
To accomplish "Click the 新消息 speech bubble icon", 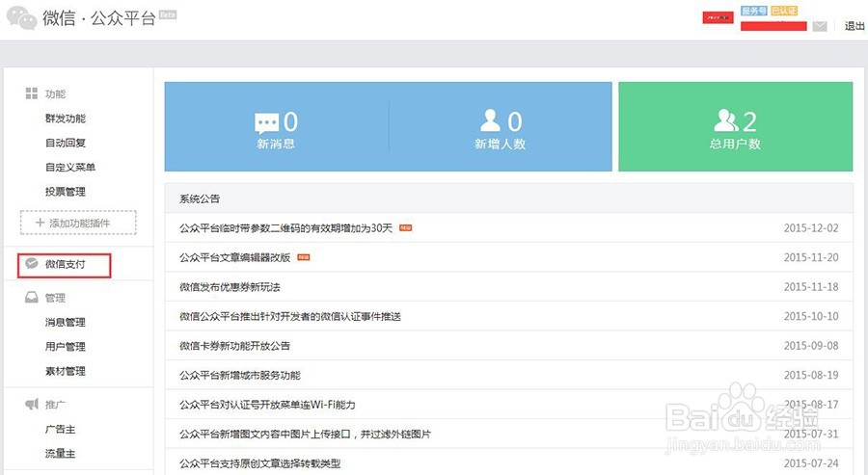I will tap(266, 122).
